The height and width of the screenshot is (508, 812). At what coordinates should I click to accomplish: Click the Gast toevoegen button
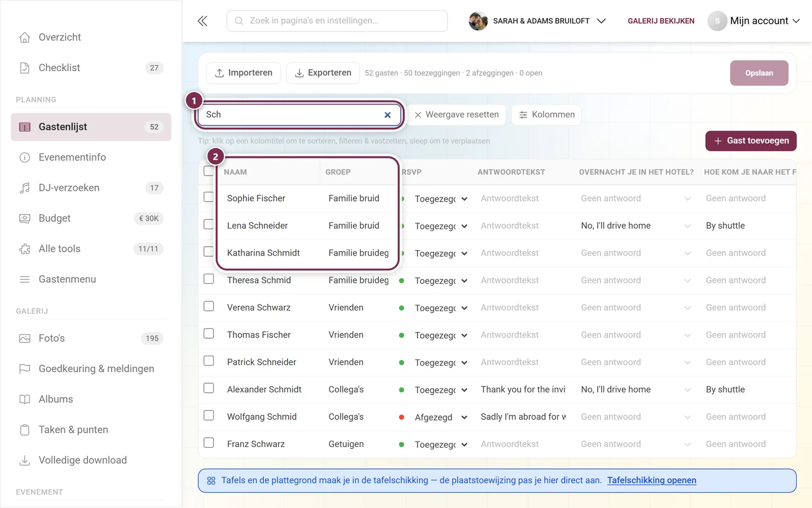pos(751,141)
